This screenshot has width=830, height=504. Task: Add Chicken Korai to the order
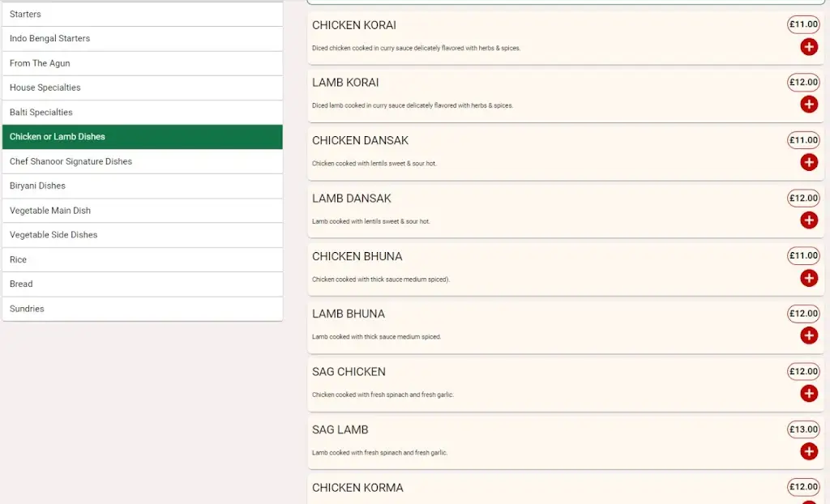808,47
